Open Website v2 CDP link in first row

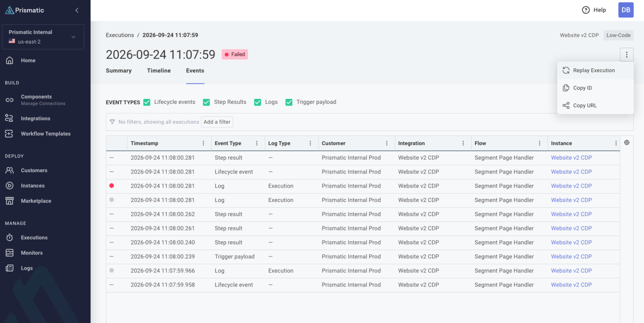[x=571, y=158]
